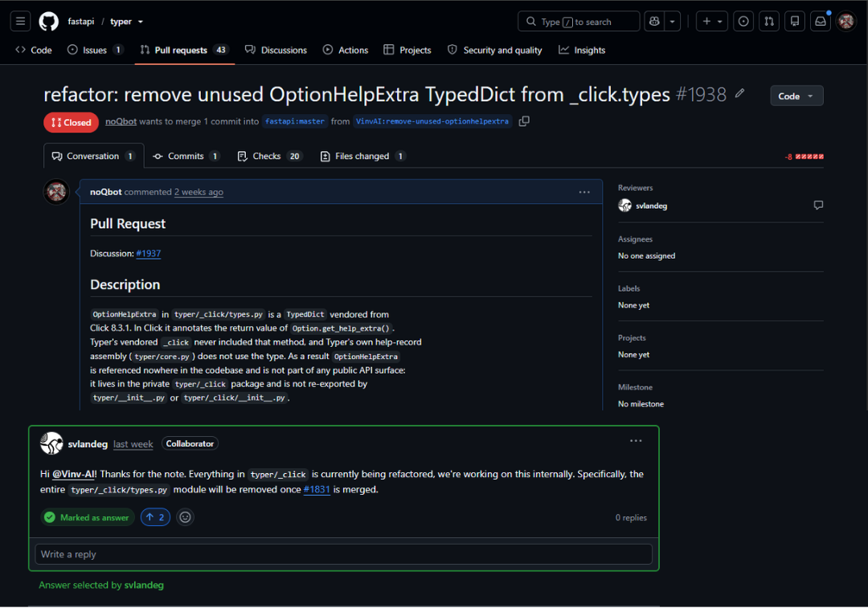Screen dimensions: 868x608
Task: Click the Reviewers sidebar heading
Action: pyautogui.click(x=635, y=188)
